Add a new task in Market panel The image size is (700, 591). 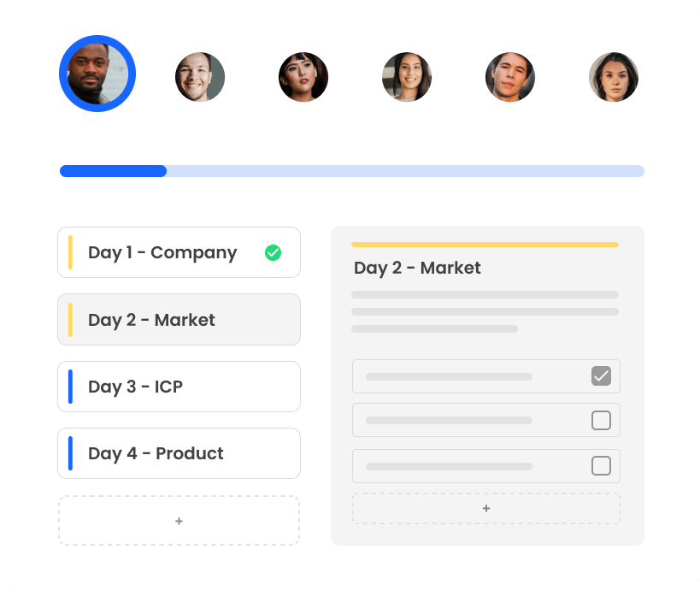tap(485, 508)
